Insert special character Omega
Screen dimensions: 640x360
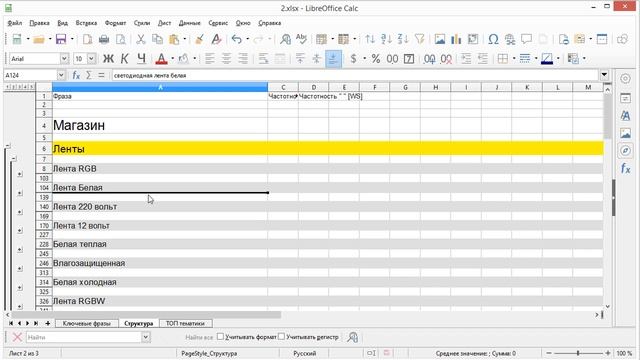tap(493, 39)
